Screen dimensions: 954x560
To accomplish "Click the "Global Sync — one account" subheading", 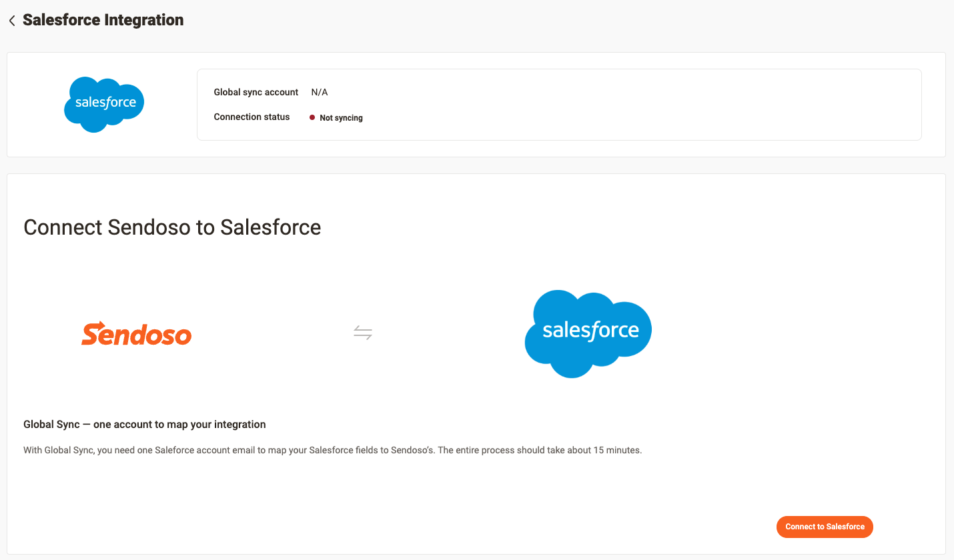I will [145, 424].
